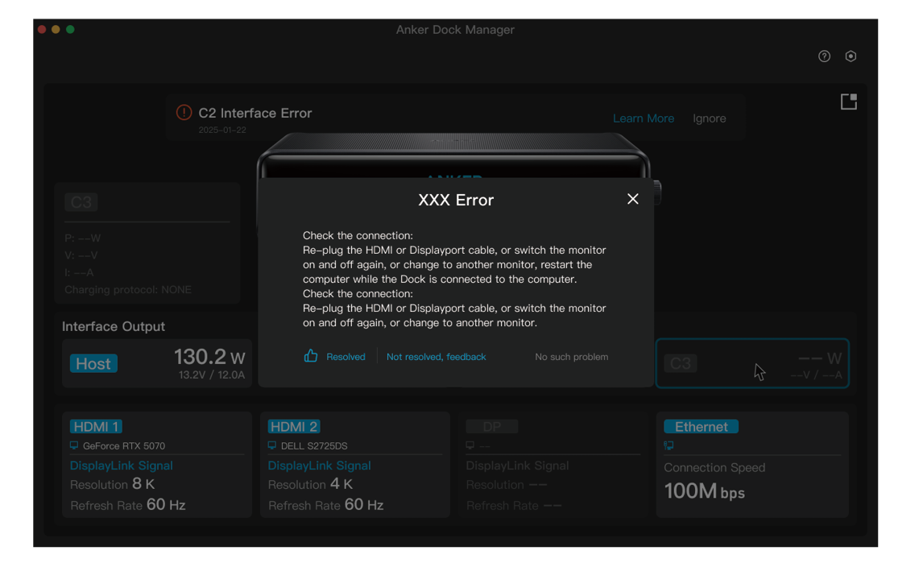This screenshot has height=588, width=923.
Task: Select No such problem
Action: [x=572, y=357]
